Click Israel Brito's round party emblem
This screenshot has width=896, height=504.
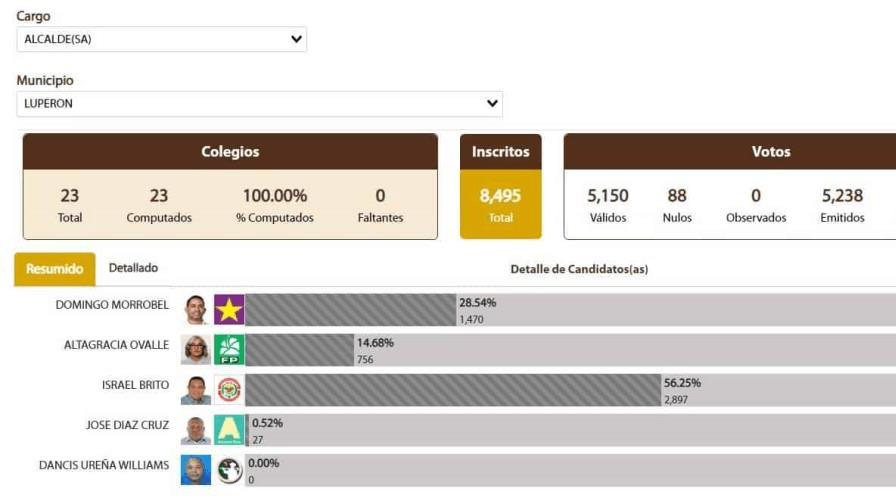[x=229, y=390]
